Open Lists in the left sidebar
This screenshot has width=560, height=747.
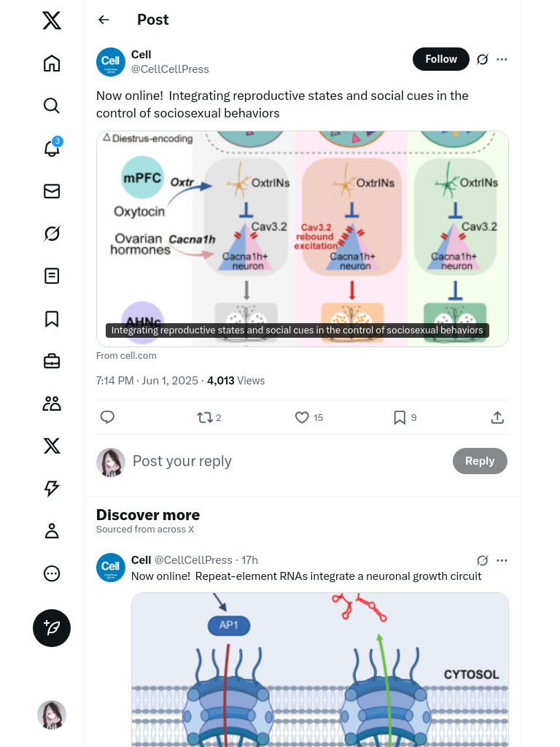coord(52,276)
